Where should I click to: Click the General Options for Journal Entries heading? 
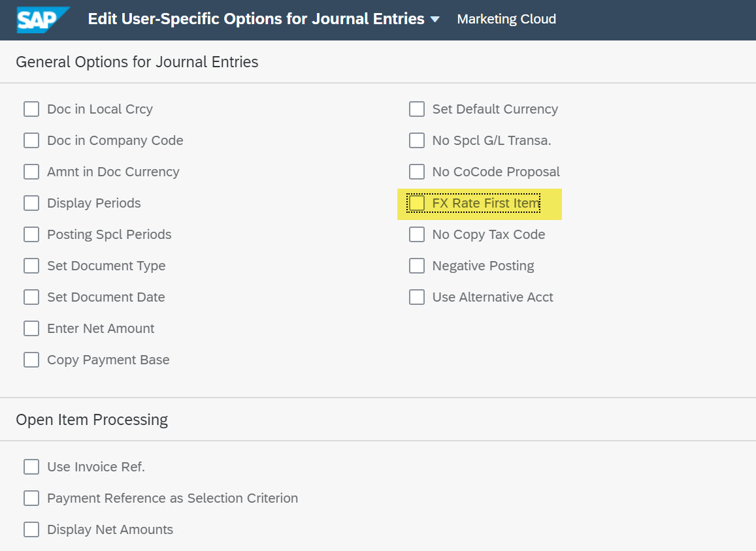137,62
